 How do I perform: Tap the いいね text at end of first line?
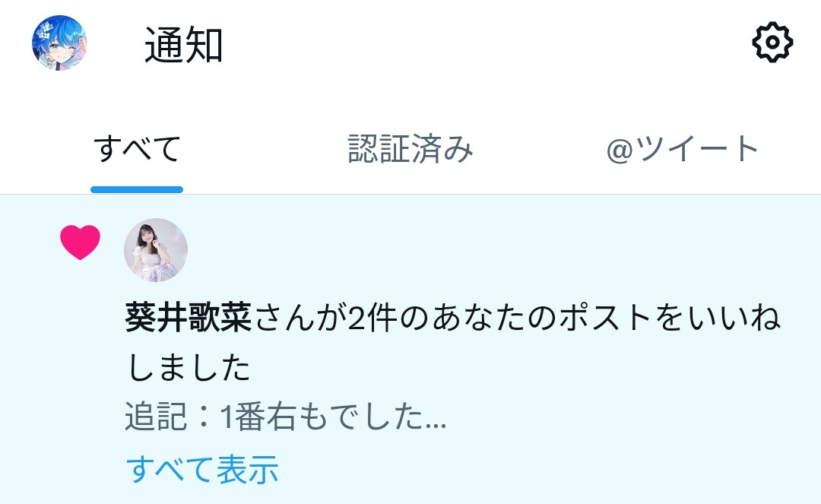pyautogui.click(x=734, y=318)
